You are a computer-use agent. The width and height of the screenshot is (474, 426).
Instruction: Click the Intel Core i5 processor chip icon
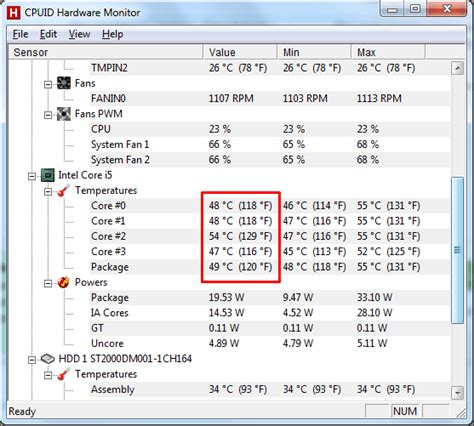pos(47,175)
